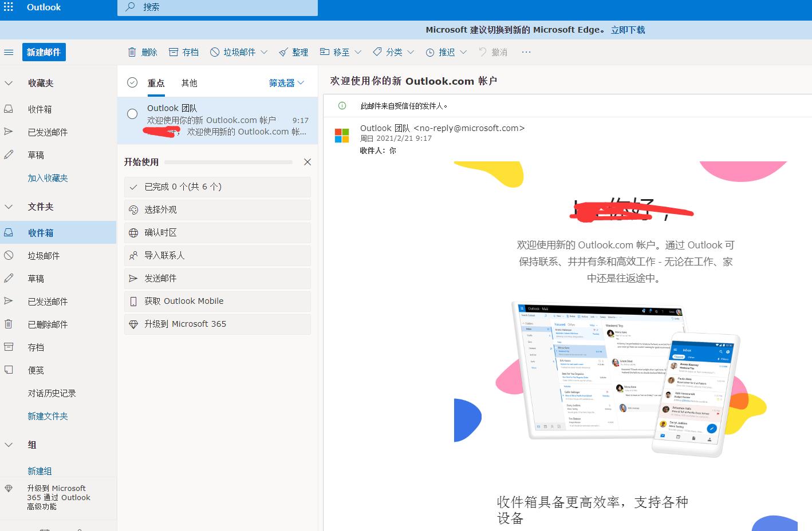Select the 重点 tab

point(155,82)
